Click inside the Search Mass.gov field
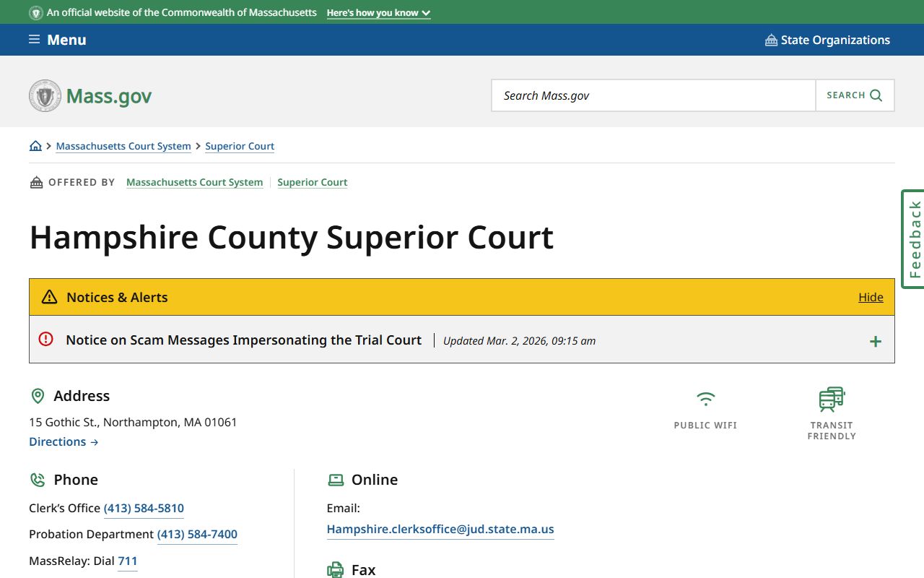Screen dimensions: 924x578 tap(653, 95)
